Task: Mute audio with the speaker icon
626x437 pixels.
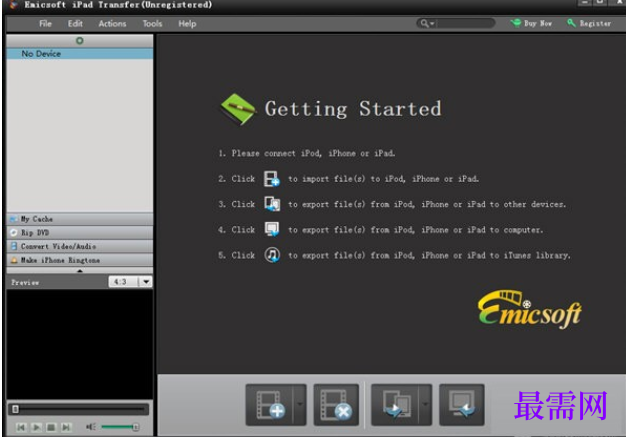Action: click(91, 427)
